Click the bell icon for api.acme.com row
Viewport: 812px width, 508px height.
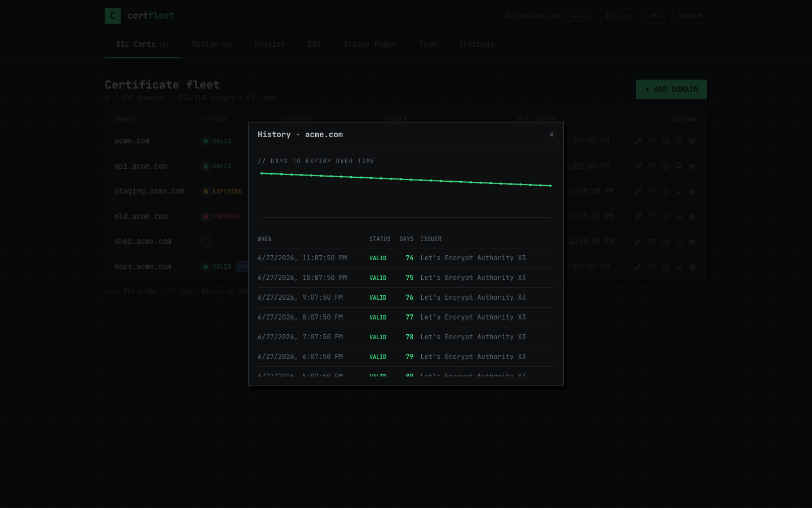pos(679,166)
